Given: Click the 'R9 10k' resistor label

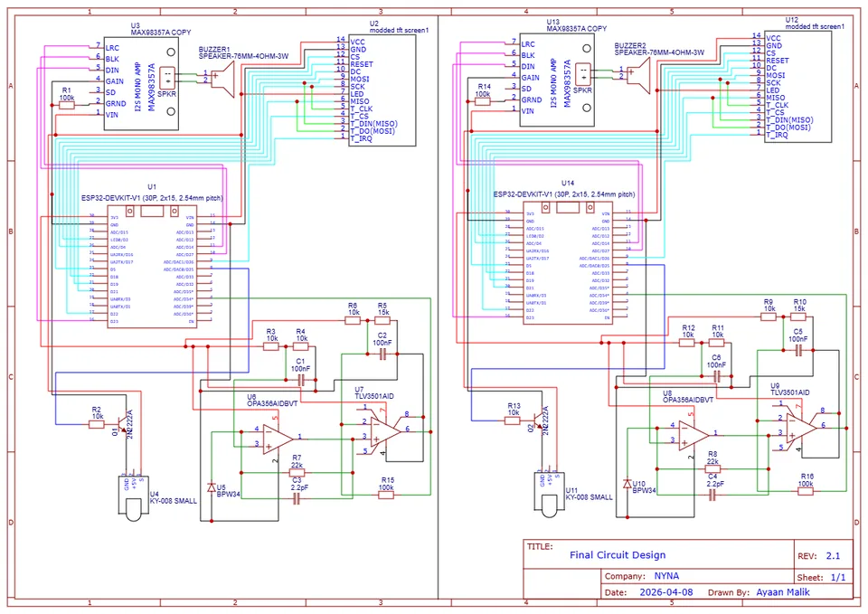Looking at the screenshot, I should tap(769, 306).
